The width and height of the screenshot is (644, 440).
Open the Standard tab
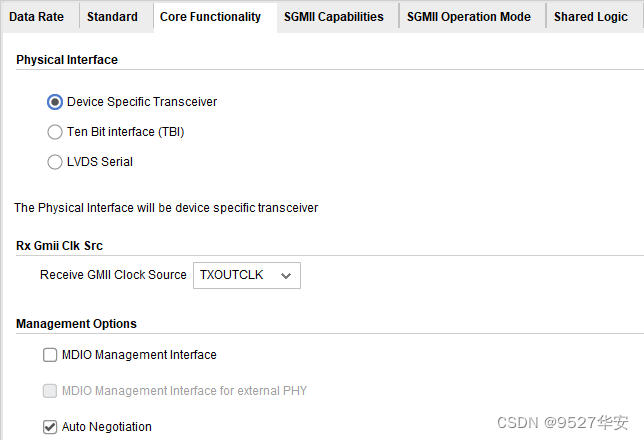tap(112, 17)
